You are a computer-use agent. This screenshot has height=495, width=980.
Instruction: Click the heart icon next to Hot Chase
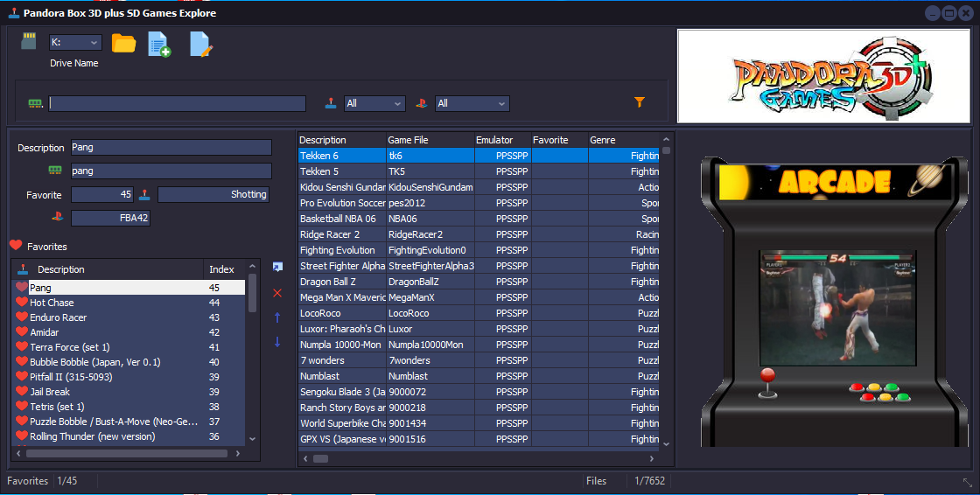[22, 302]
